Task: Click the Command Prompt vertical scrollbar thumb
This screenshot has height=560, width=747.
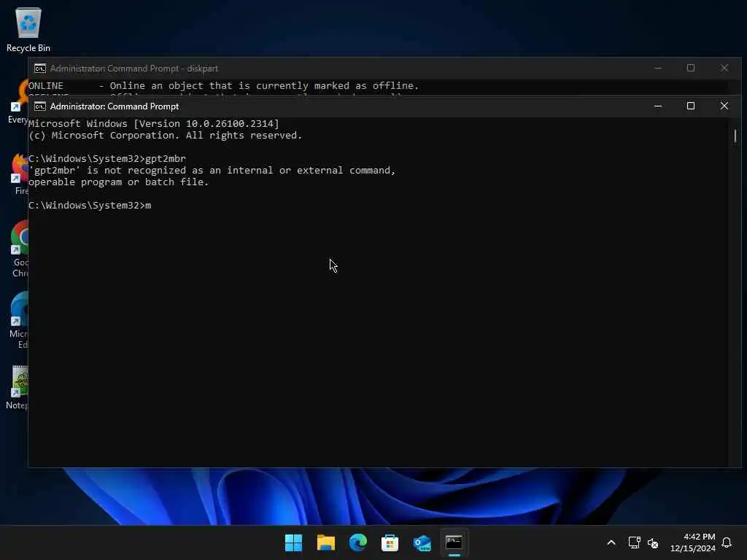Action: 735,136
